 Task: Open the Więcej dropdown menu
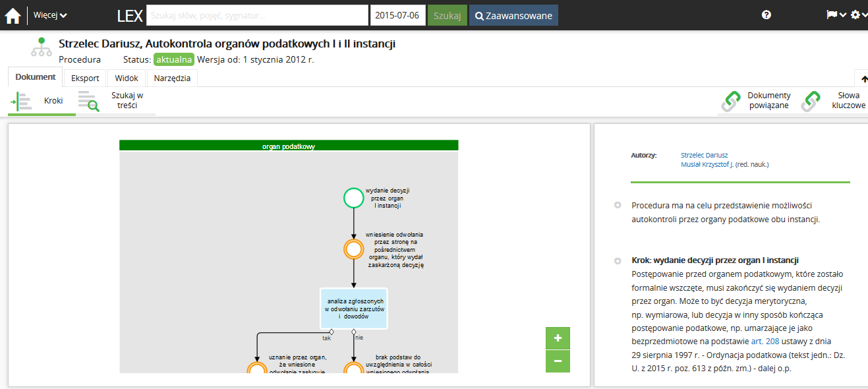click(50, 15)
